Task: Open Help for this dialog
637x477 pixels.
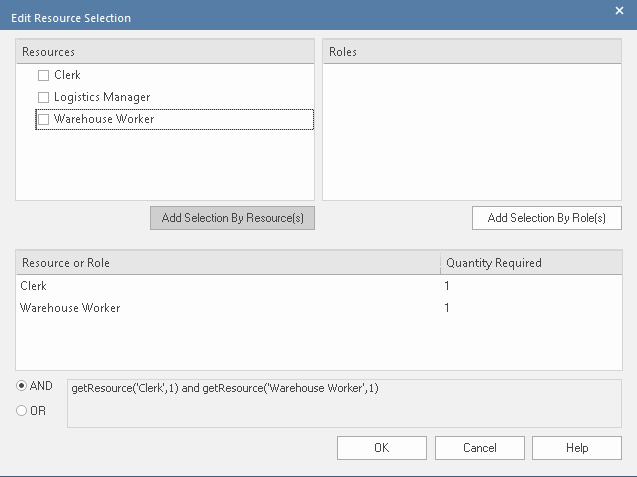Action: pyautogui.click(x=576, y=448)
